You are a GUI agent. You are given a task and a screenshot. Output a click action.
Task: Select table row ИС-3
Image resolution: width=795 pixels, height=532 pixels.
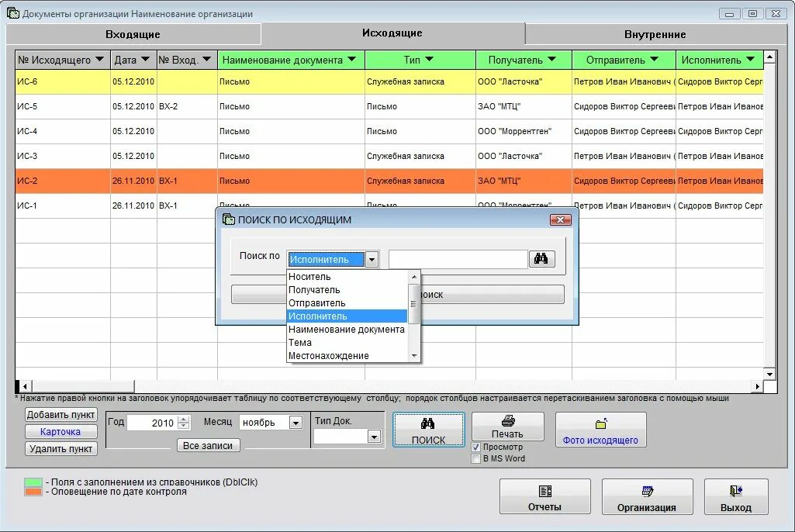[x=389, y=156]
